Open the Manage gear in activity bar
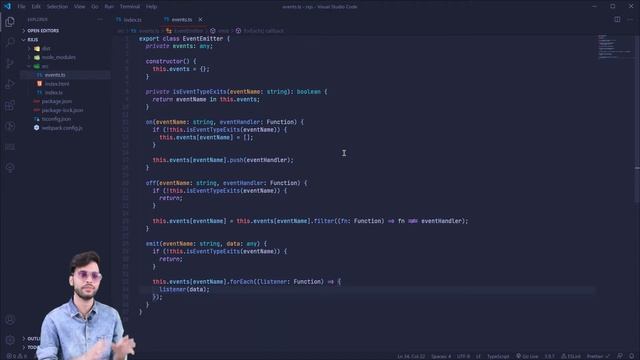 click(10, 340)
